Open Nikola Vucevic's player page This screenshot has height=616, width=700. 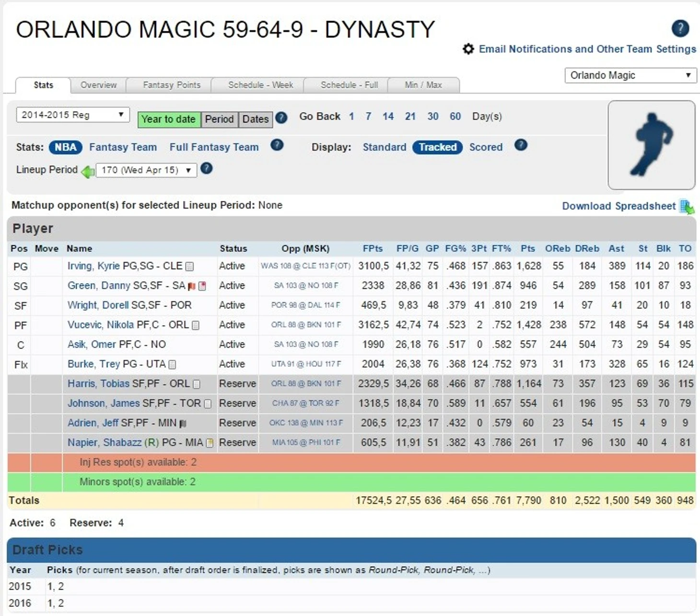pos(101,325)
